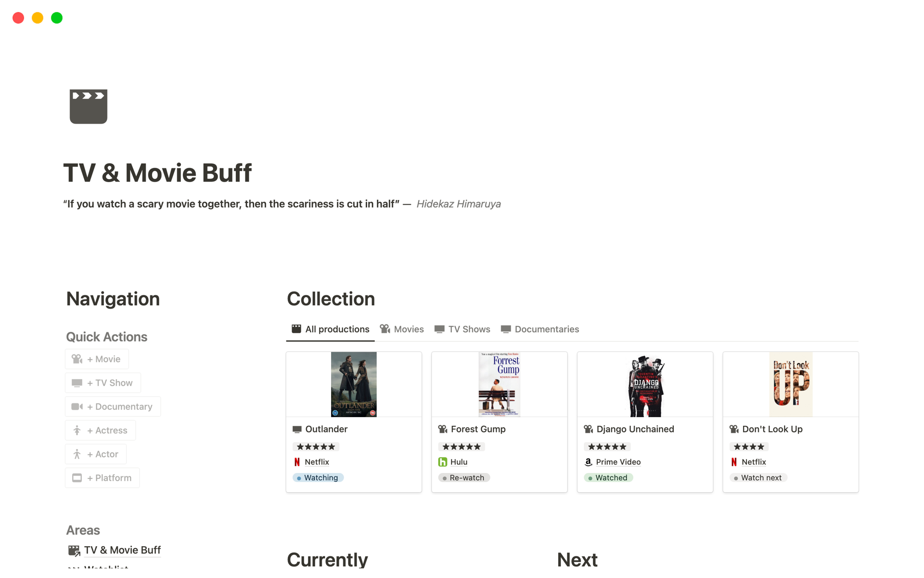Toggle Watching status on Outlander
924x578 pixels.
(x=318, y=477)
